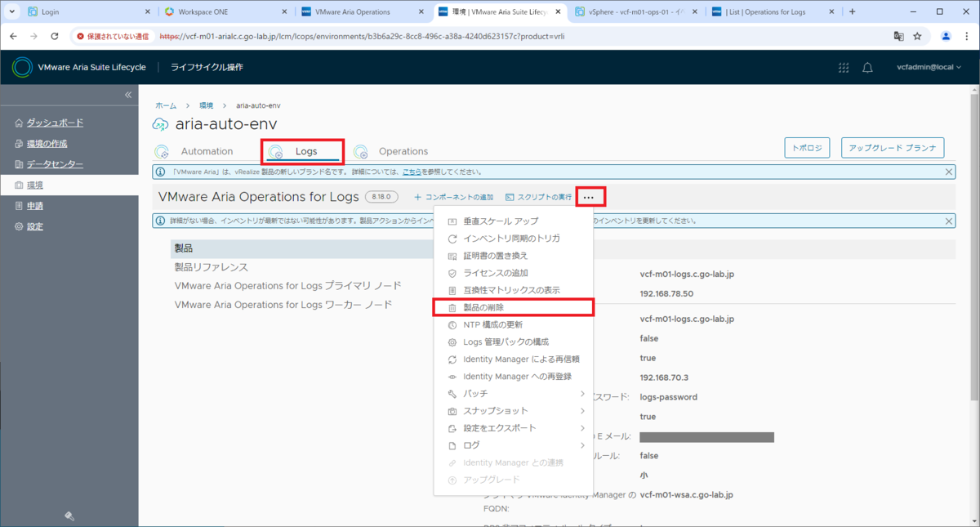
Task: Open a new browser tab with plus icon
Action: pos(852,11)
